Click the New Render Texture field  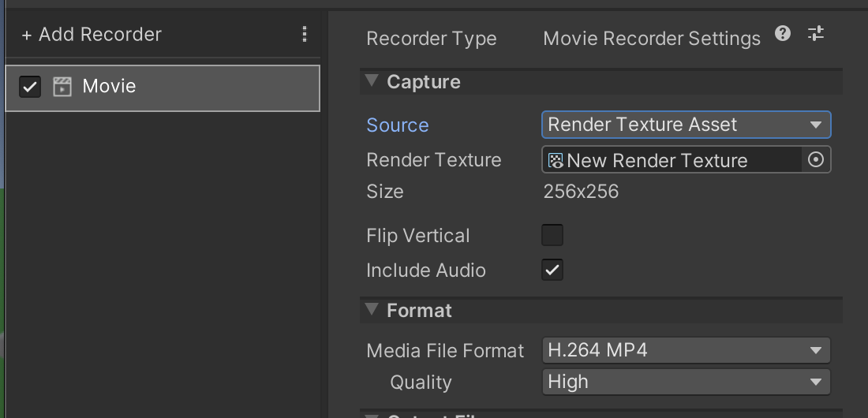671,160
